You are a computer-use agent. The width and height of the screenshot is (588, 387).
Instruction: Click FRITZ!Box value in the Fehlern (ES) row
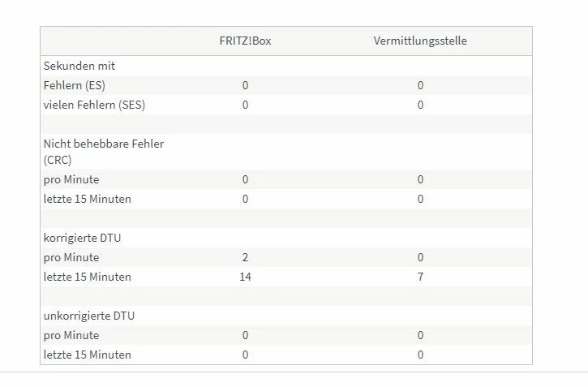coord(245,85)
